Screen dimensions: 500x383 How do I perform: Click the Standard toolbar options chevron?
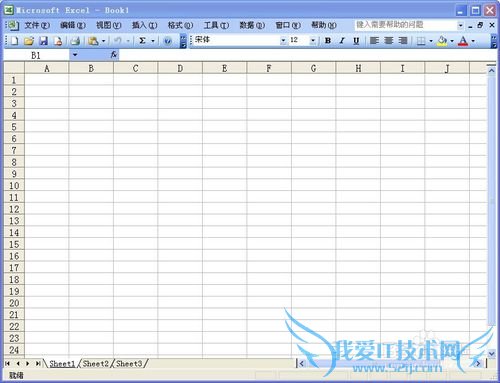tap(183, 41)
